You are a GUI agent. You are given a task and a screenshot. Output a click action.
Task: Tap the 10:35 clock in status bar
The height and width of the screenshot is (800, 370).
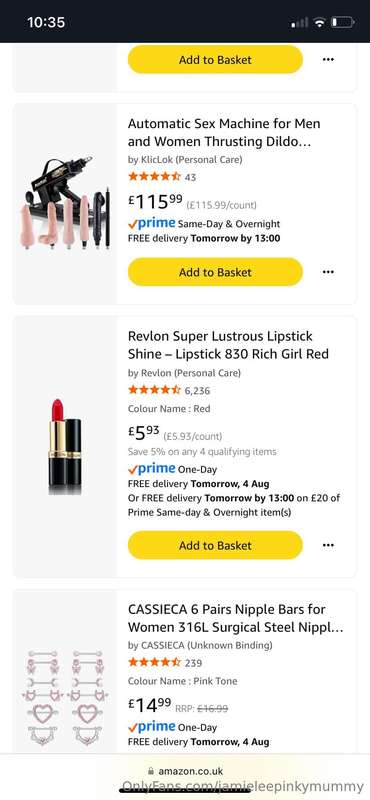click(x=46, y=22)
